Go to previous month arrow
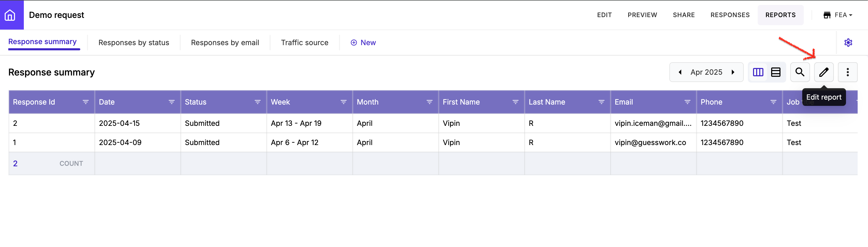 (680, 72)
